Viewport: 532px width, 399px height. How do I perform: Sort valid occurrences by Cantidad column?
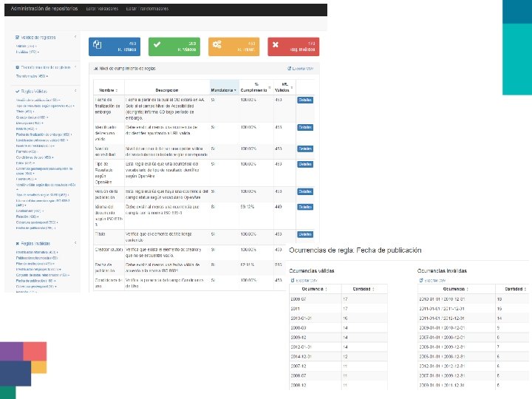364,289
